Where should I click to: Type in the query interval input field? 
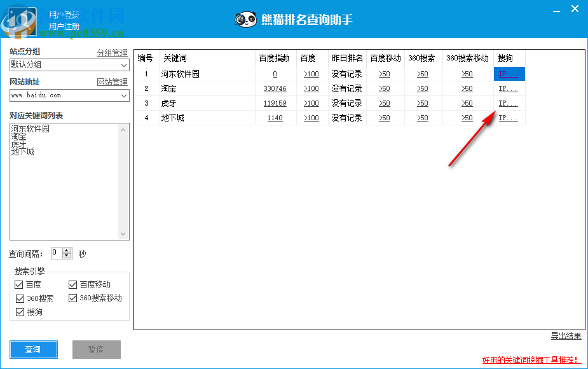coord(56,253)
